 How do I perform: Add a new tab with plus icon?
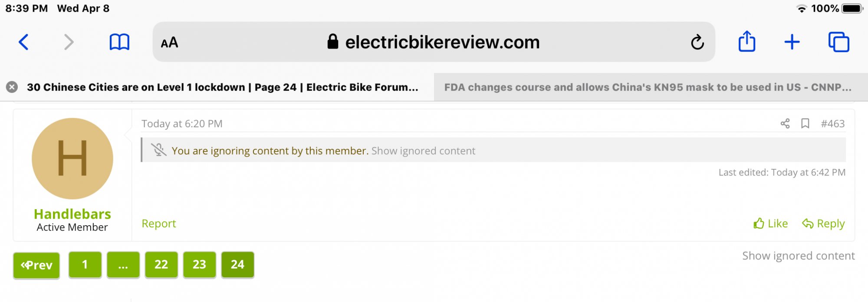click(792, 42)
